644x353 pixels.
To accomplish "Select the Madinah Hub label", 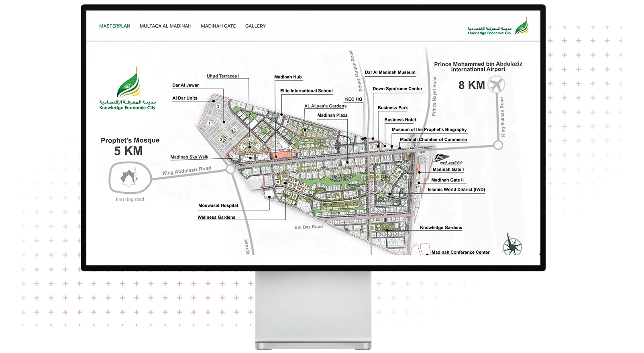I will [x=288, y=77].
